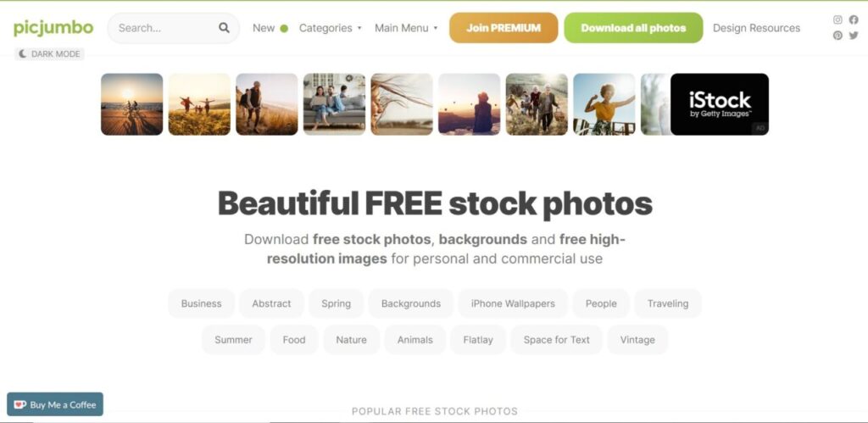Open the New photos menu item

point(270,28)
